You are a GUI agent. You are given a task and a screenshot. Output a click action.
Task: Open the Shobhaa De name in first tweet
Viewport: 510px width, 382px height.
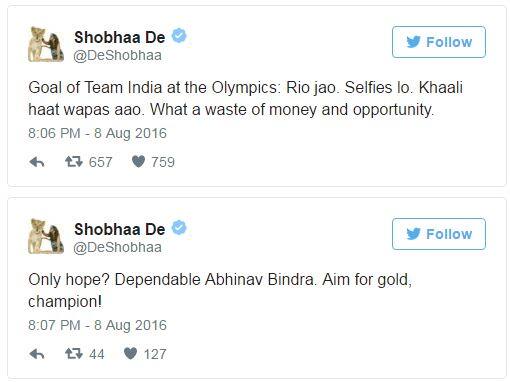pyautogui.click(x=120, y=37)
